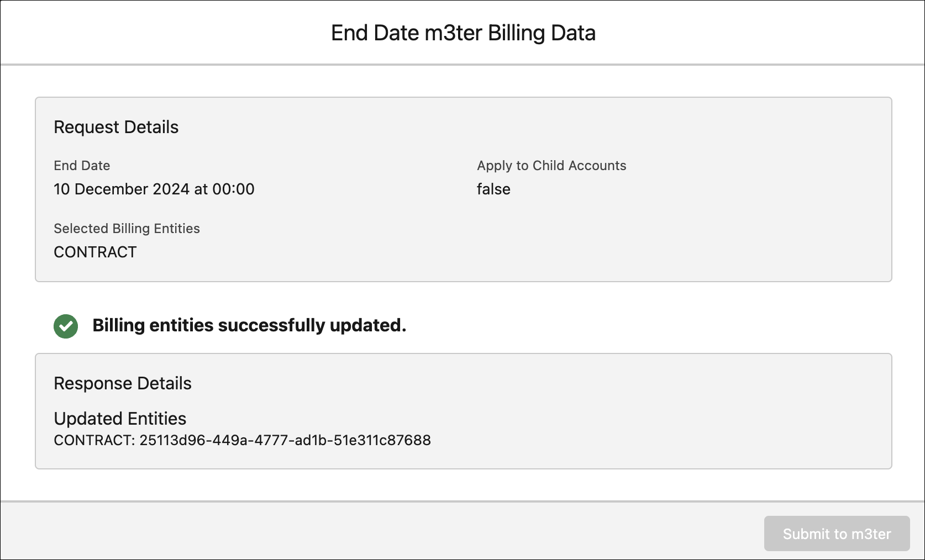Select the false value under Apply to Child Accounts
This screenshot has height=560, width=925.
493,189
